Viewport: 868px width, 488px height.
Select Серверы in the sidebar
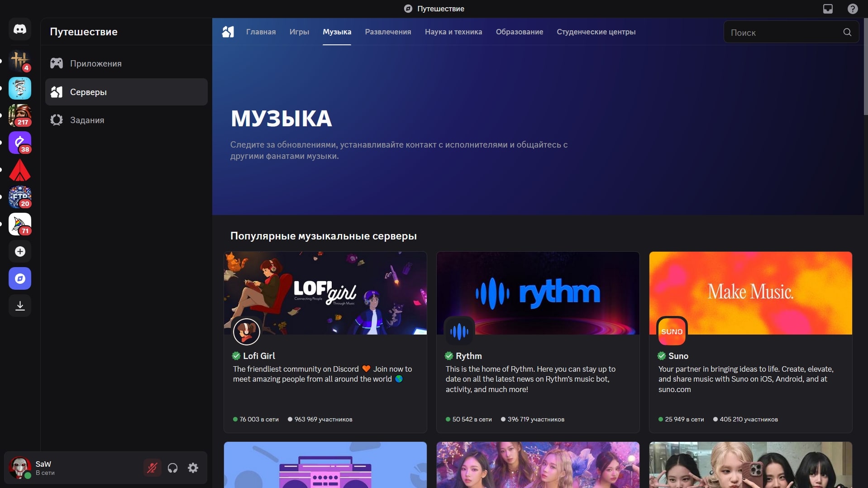126,92
